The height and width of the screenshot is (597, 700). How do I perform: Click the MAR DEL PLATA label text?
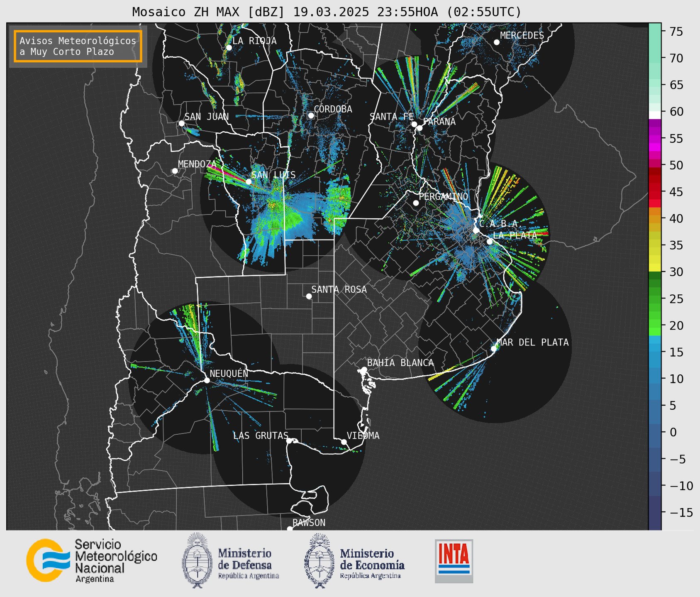click(x=532, y=343)
